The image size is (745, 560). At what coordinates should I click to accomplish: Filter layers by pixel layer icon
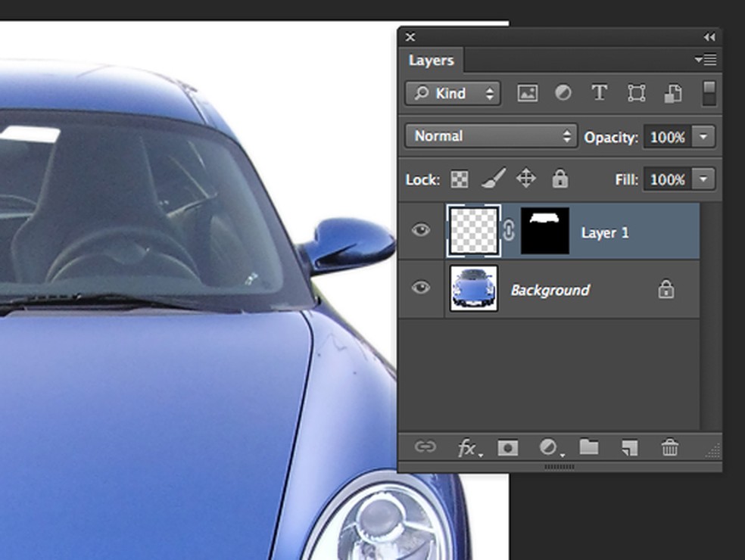click(527, 93)
